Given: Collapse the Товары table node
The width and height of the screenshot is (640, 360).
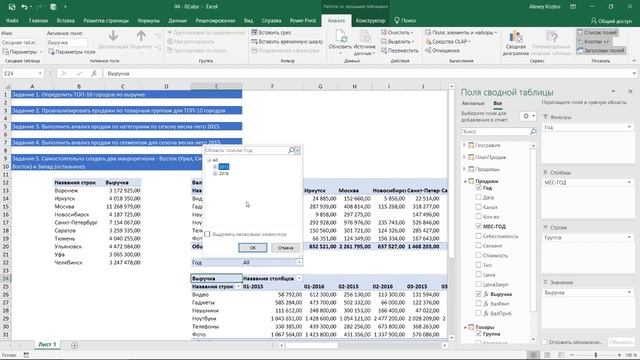Looking at the screenshot, I should (465, 327).
